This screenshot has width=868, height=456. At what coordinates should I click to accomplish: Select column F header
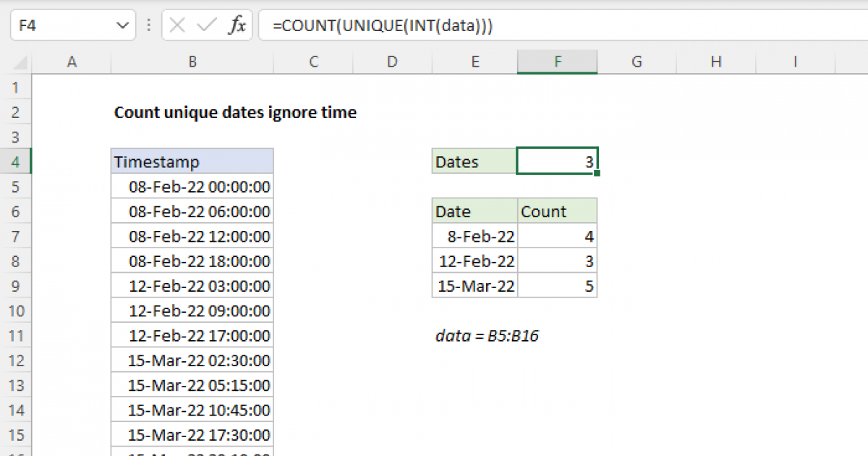tap(557, 62)
